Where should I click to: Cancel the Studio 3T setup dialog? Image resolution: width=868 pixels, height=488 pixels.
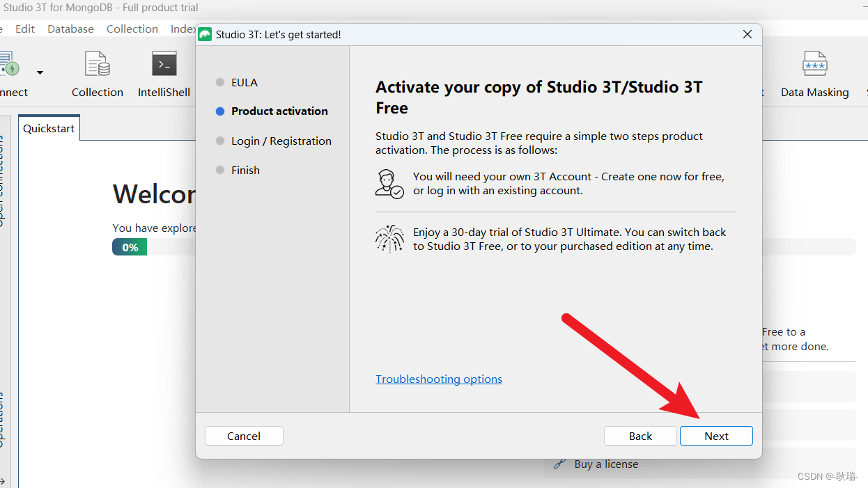[x=244, y=436]
